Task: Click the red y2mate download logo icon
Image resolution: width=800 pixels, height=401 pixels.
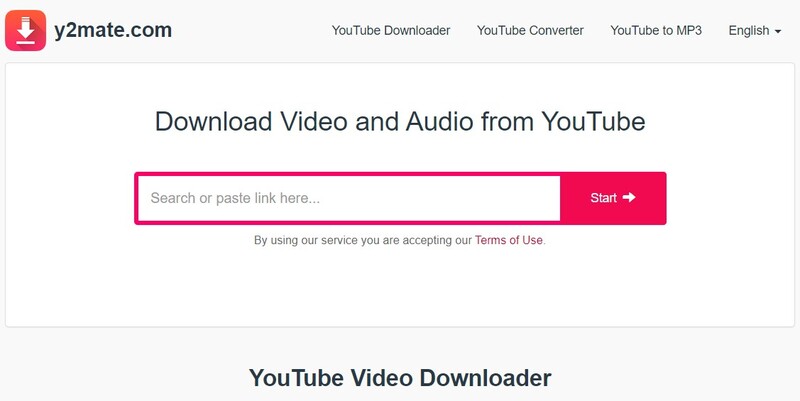Action: click(26, 31)
